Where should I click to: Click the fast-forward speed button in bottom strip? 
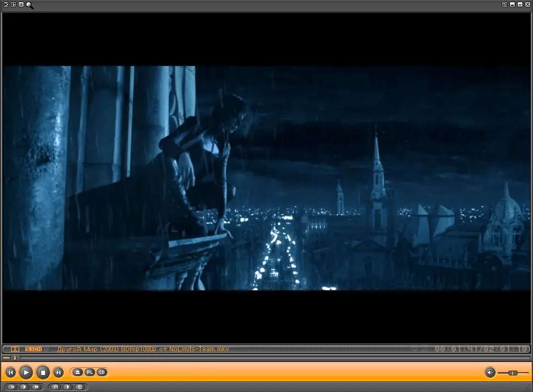[x=36, y=387]
